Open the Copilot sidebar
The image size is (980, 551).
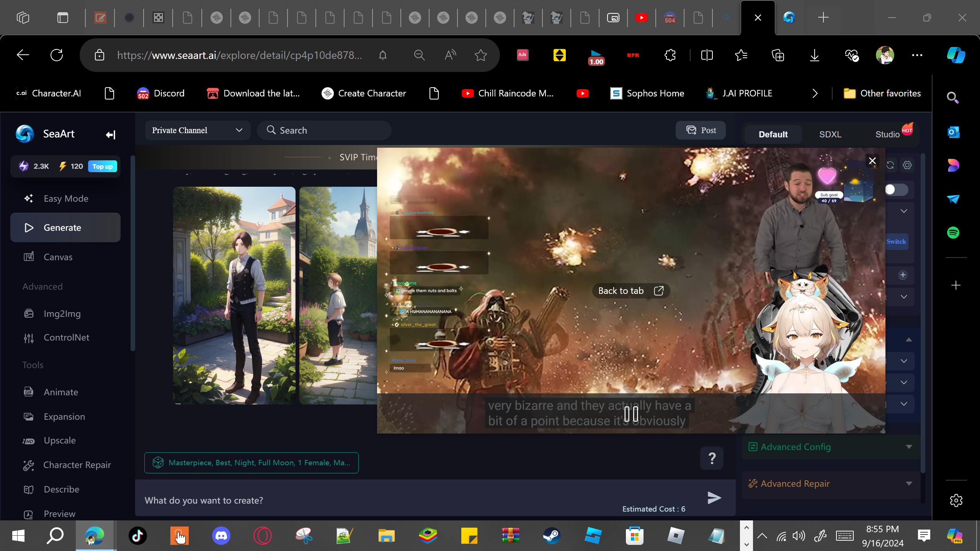[x=956, y=55]
